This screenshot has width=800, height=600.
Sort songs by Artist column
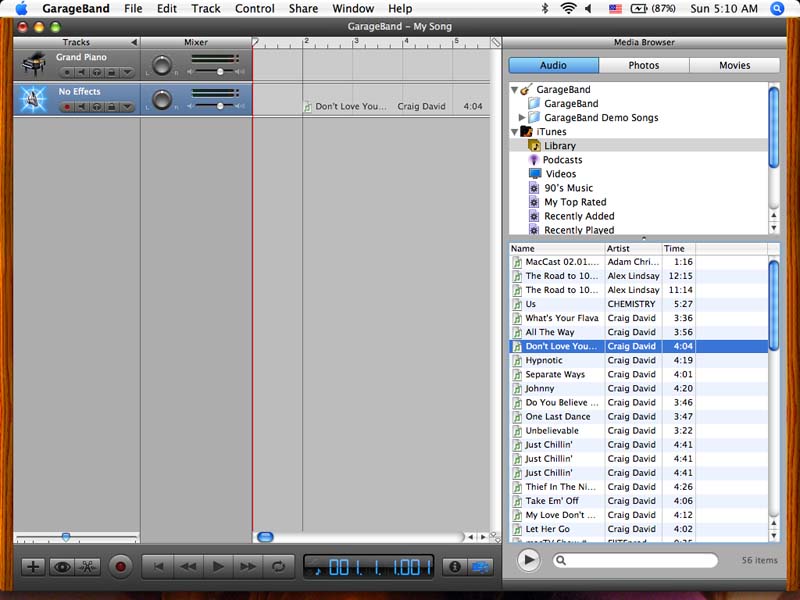[633, 248]
